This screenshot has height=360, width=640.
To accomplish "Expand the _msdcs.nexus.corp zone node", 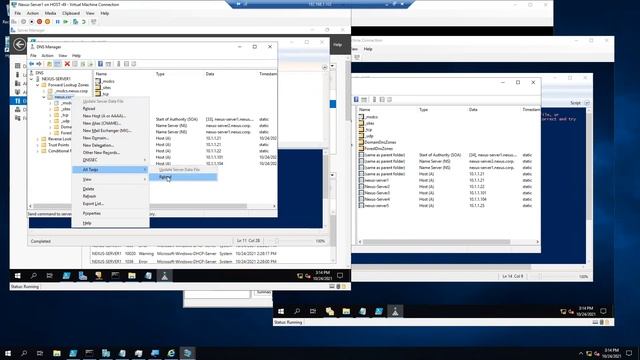I will pyautogui.click(x=44, y=91).
